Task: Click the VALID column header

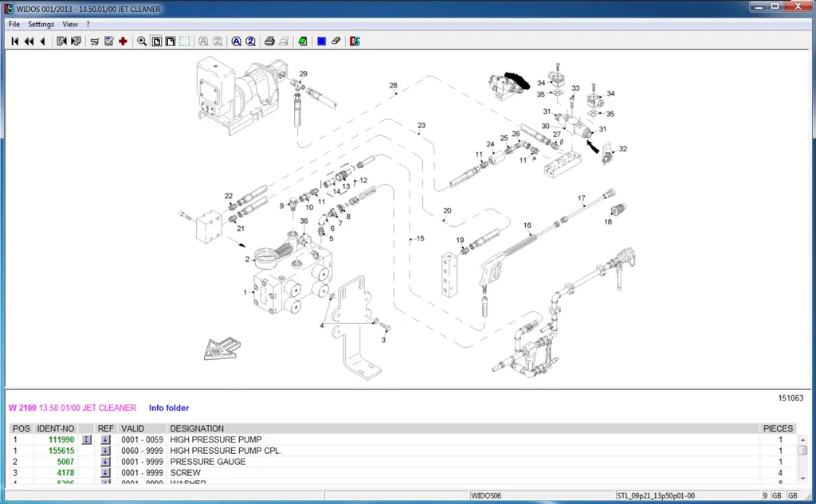Action: click(x=133, y=428)
